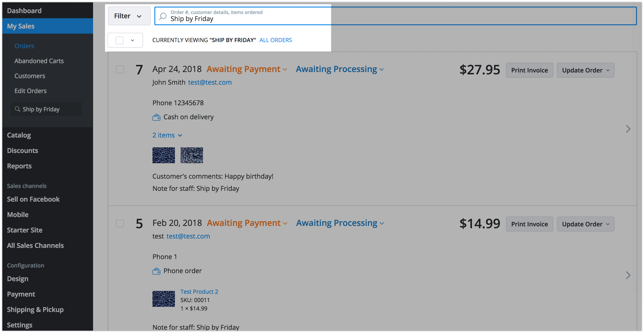
Task: Check the select-all orders checkbox
Action: pyautogui.click(x=119, y=40)
